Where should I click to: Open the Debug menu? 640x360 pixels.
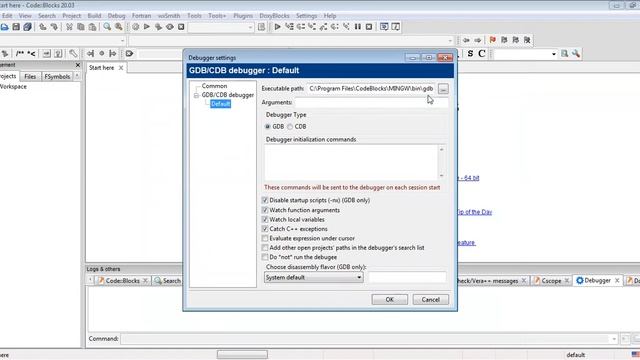[116, 16]
